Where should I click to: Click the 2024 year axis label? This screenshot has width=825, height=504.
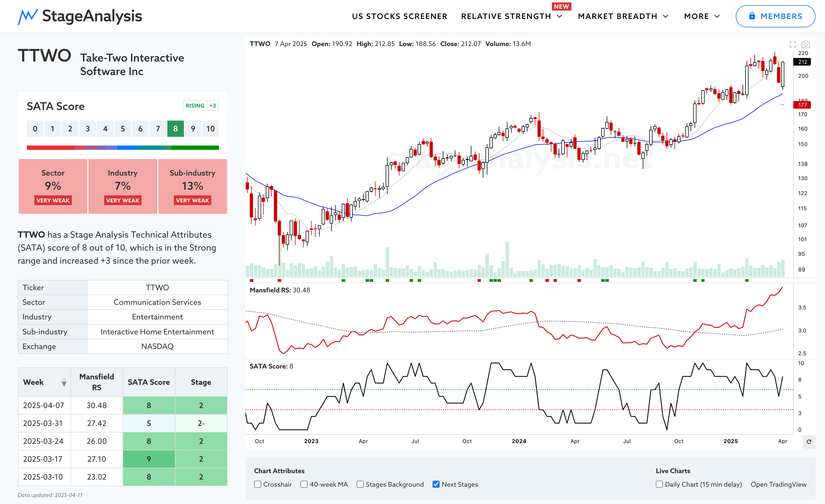[519, 441]
